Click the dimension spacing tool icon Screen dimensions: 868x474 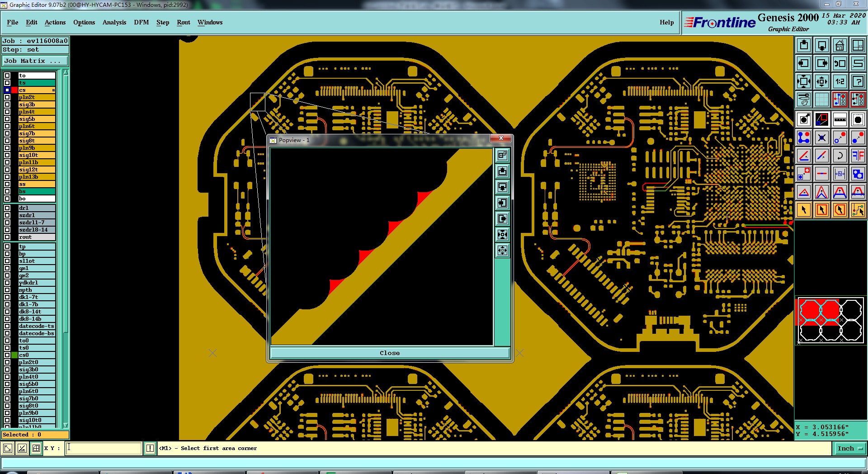pos(840,174)
